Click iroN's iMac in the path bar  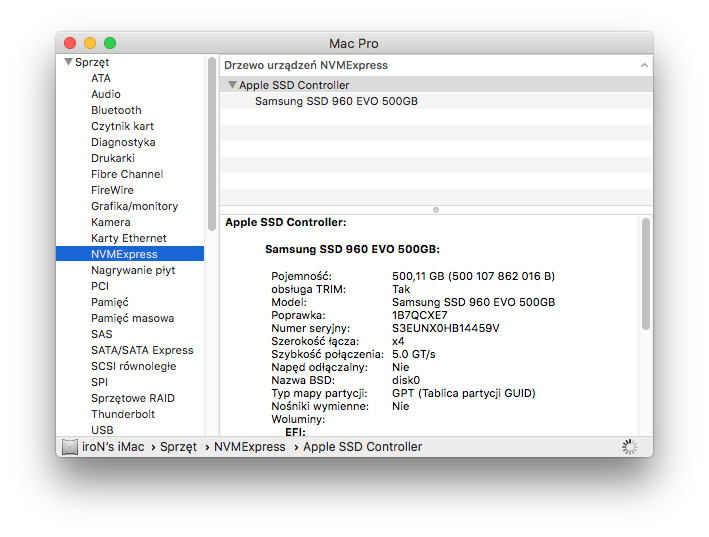pos(113,447)
